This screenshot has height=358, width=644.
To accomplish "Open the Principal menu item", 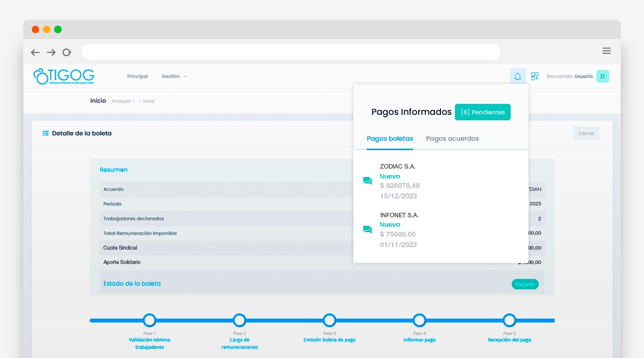I will click(137, 77).
